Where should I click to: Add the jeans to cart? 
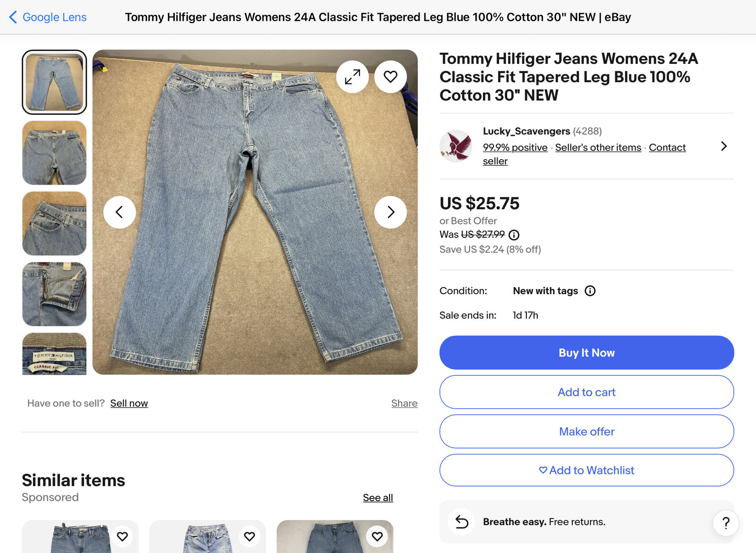pyautogui.click(x=586, y=392)
